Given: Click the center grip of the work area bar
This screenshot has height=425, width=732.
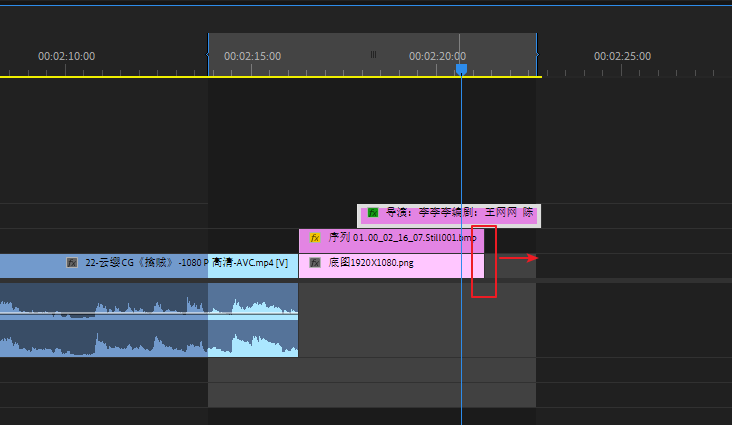Looking at the screenshot, I should 373,56.
